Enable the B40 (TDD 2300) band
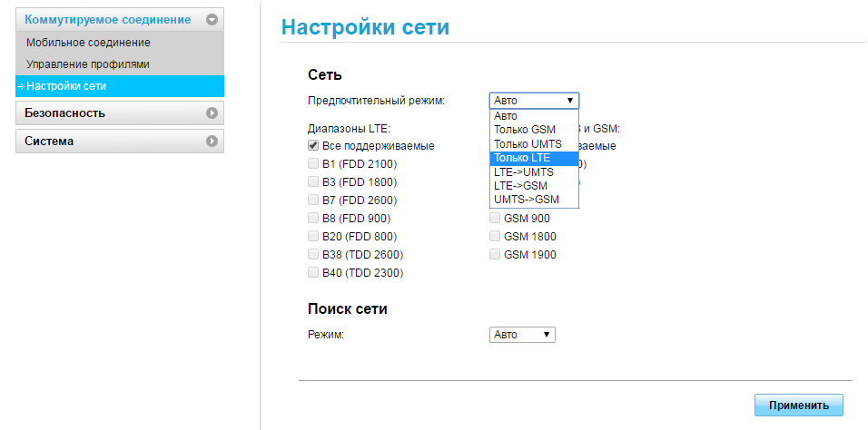The image size is (868, 430). point(313,272)
